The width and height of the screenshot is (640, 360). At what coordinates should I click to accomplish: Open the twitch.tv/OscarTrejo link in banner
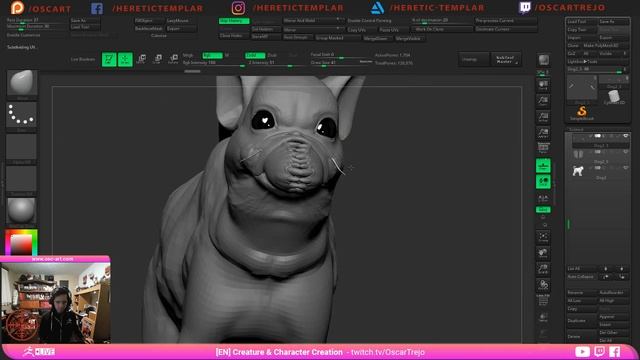click(388, 352)
